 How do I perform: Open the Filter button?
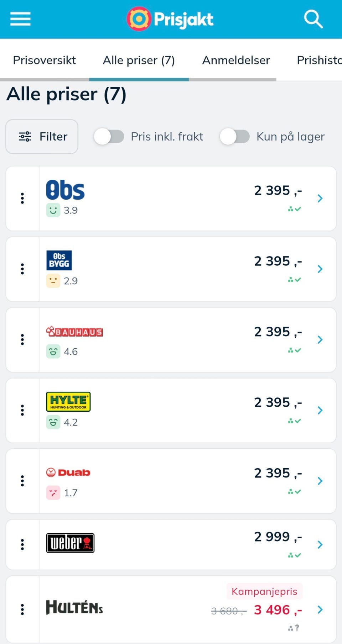coord(42,137)
